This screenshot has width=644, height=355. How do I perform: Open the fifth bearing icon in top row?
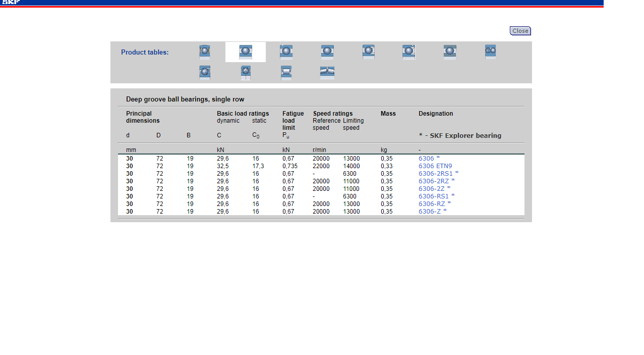[368, 52]
